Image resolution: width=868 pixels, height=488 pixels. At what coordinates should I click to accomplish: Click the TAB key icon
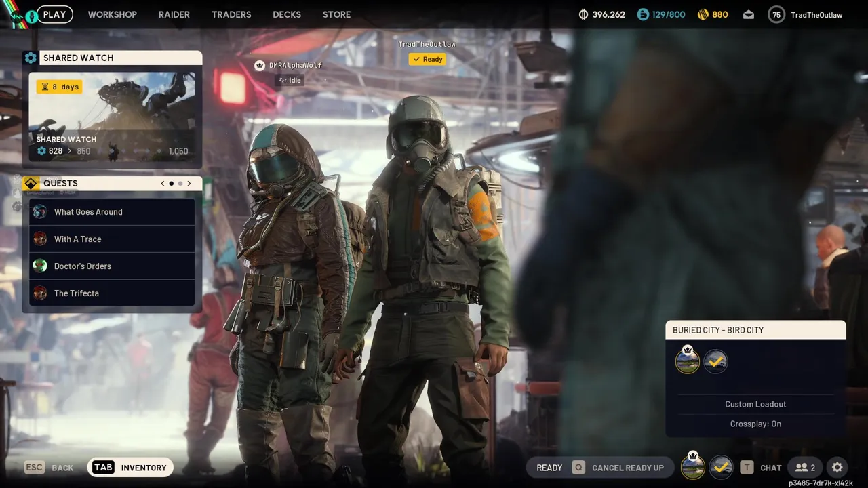103,467
